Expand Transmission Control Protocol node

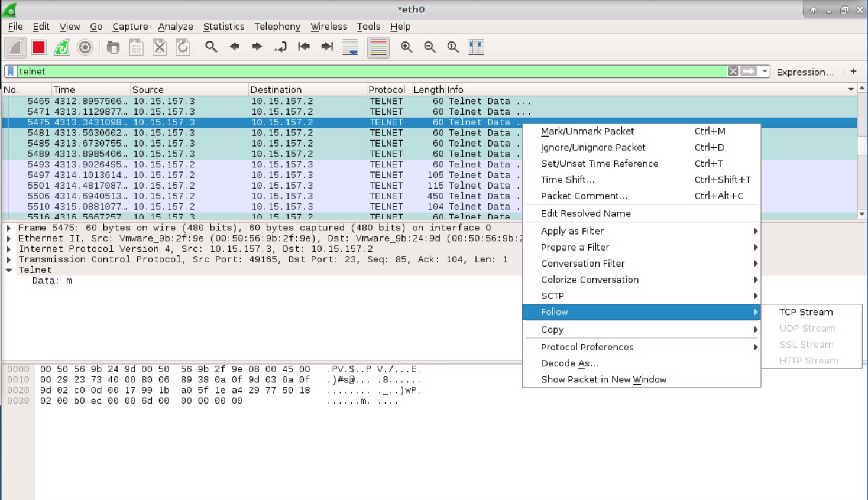click(x=8, y=260)
